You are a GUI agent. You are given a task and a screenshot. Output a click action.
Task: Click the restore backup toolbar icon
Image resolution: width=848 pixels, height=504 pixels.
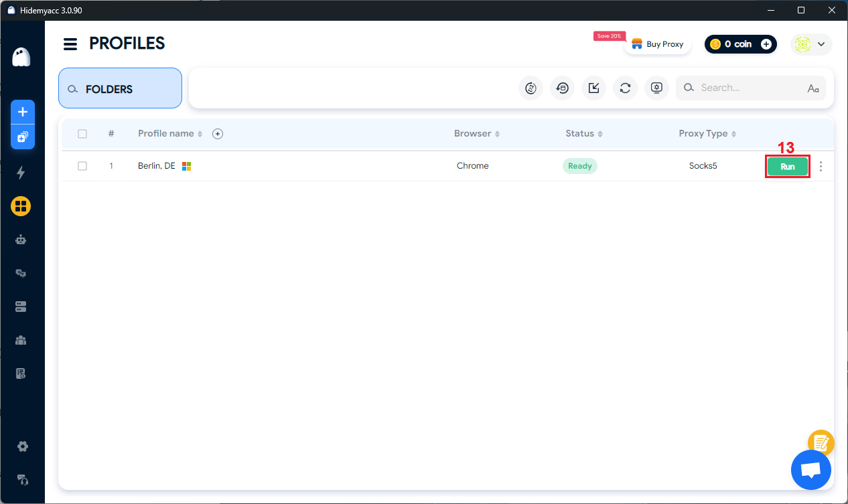563,88
